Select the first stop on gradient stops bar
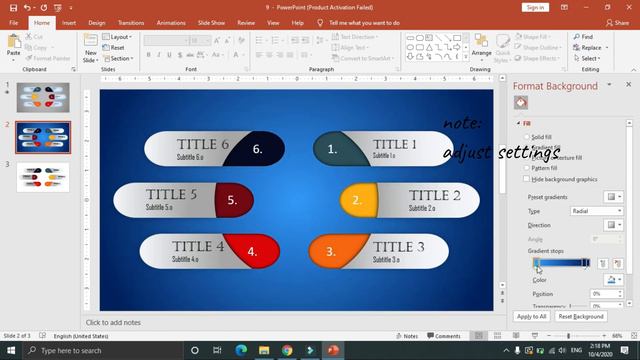The height and width of the screenshot is (360, 640). 536,263
